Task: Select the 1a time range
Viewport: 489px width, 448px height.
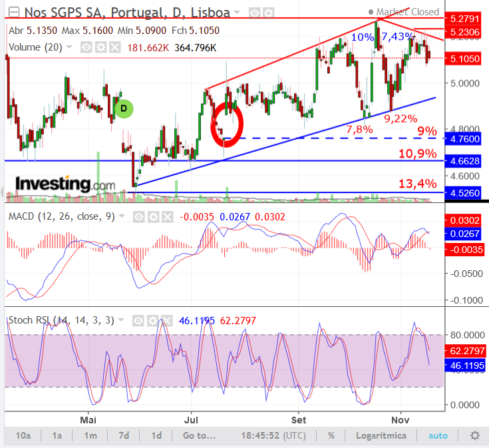Action: 57,435
